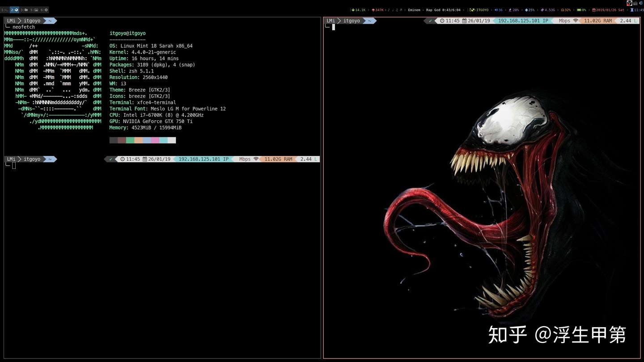Select workspace 3 with folder icon
Viewport: 644px width, 362px height.
pos(24,10)
